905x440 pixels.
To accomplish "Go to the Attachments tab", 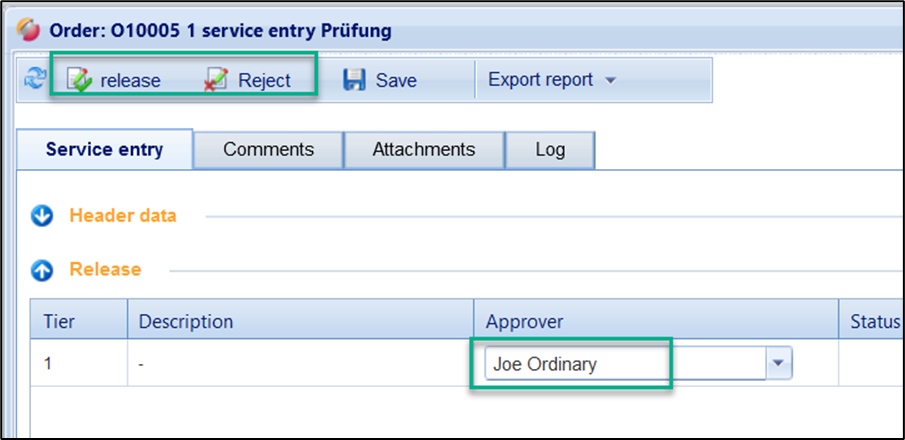I will coord(423,150).
